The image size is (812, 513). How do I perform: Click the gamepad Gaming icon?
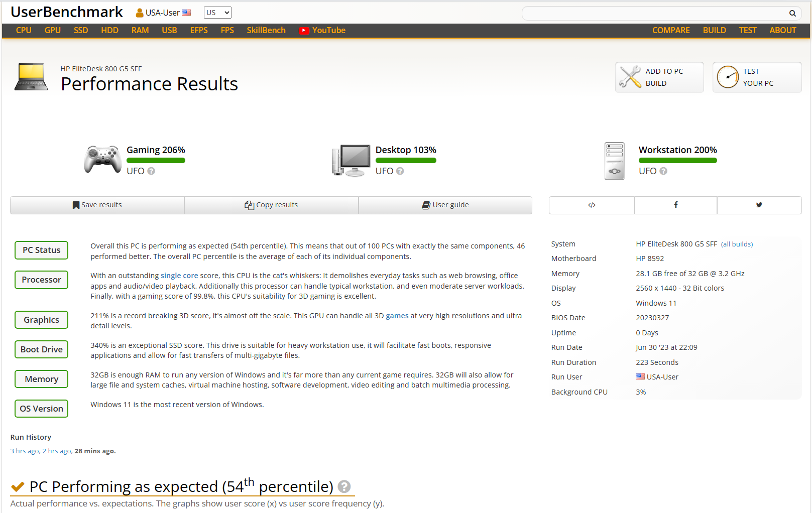103,160
